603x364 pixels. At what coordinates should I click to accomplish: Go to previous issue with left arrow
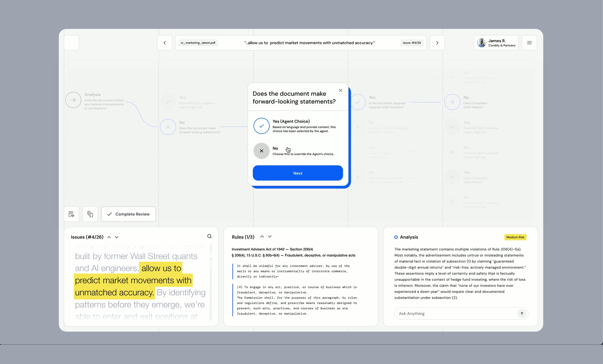(165, 43)
